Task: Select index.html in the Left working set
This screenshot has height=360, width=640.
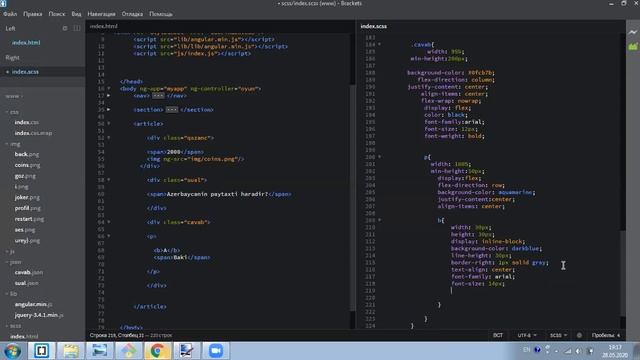Action: (x=26, y=42)
